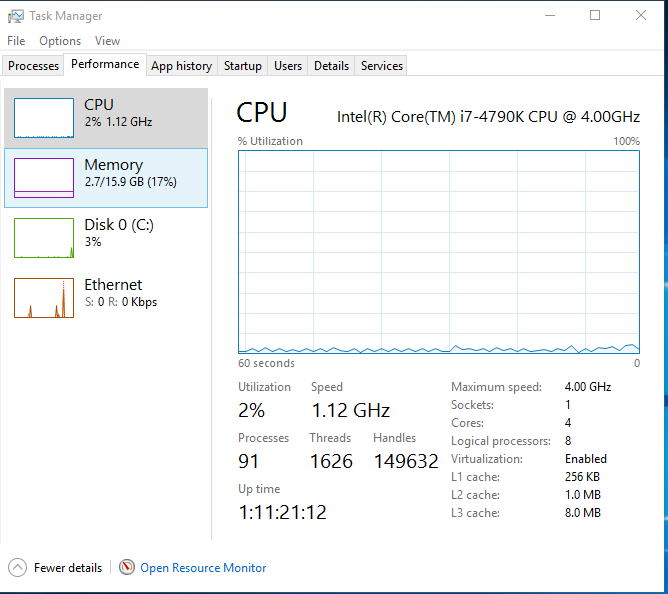The image size is (668, 594).
Task: Switch to the Services tab
Action: (x=382, y=66)
